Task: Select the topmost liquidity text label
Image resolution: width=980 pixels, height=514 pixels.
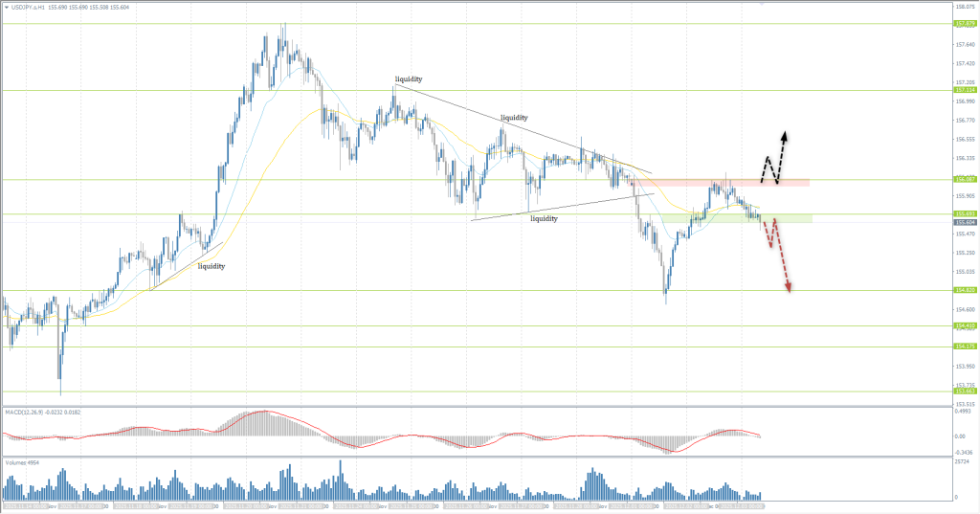Action: 409,79
